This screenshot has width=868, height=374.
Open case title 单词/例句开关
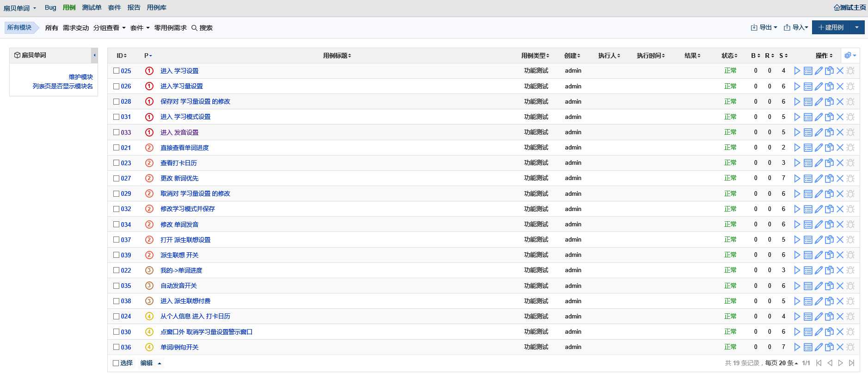[x=179, y=347]
